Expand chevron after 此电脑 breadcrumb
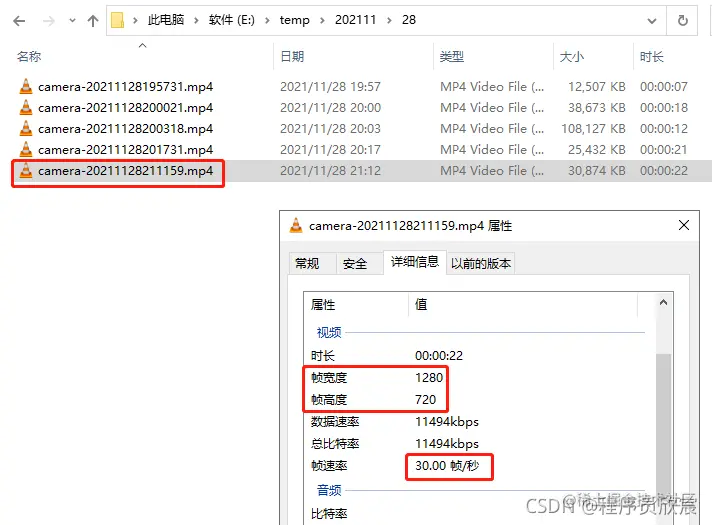 pyautogui.click(x=196, y=20)
